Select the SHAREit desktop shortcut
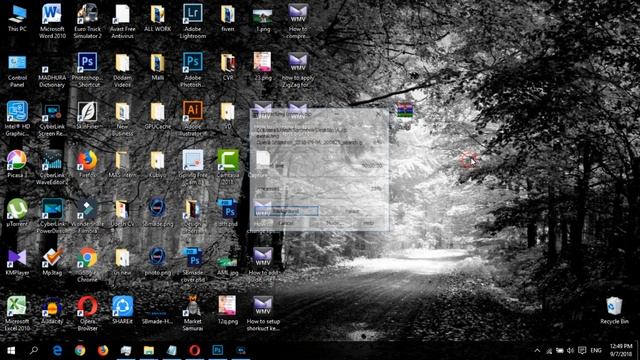The image size is (640, 360). (122, 310)
